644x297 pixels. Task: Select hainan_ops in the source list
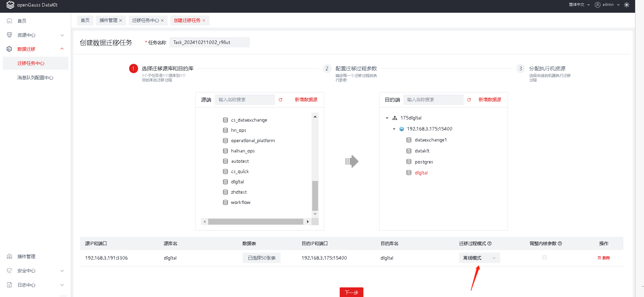243,151
